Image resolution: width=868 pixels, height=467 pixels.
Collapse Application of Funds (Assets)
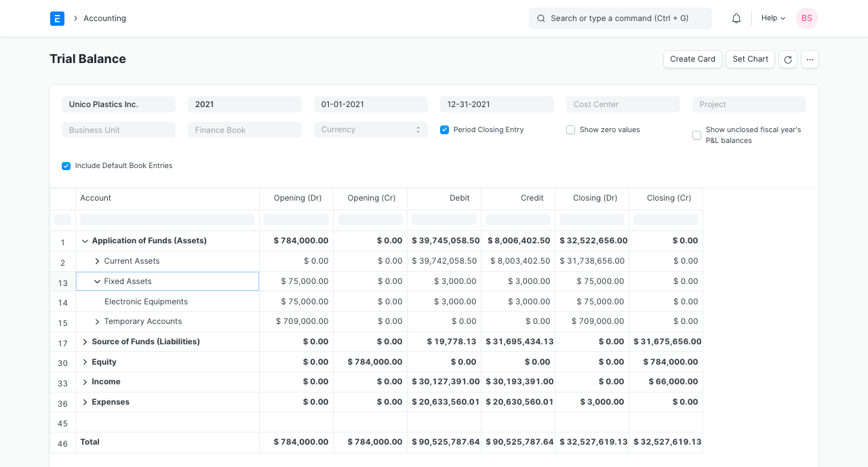[x=85, y=241]
